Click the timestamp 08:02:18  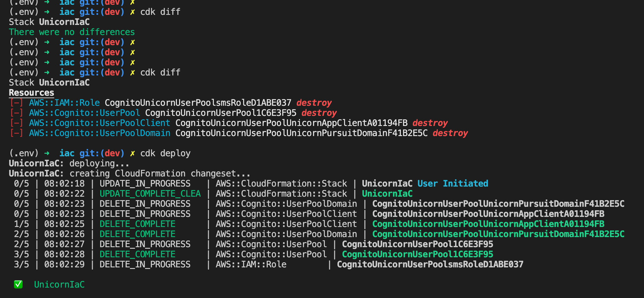(64, 184)
